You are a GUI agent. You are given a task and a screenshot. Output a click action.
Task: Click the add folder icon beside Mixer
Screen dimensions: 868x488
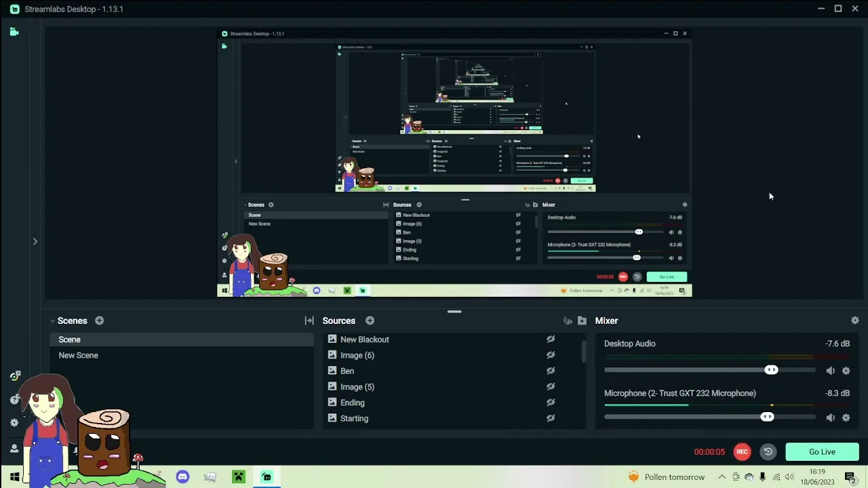click(582, 321)
